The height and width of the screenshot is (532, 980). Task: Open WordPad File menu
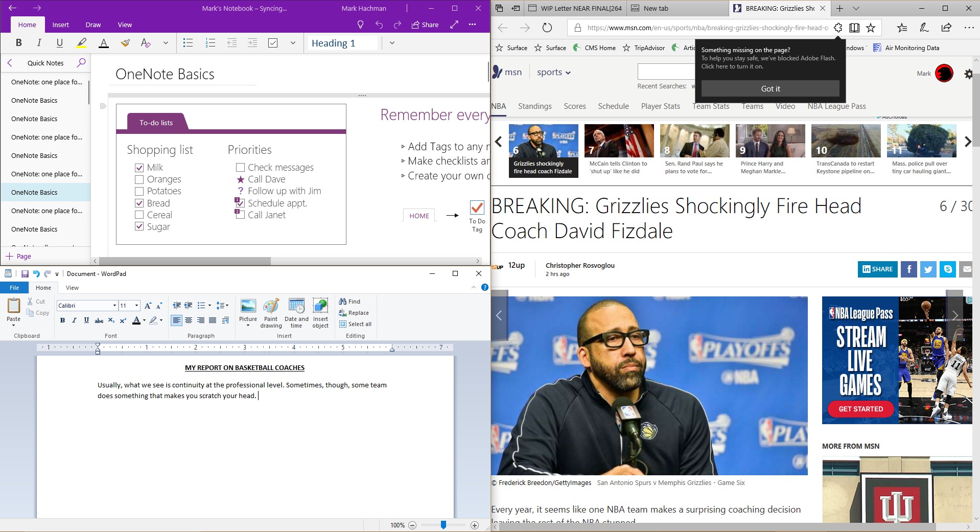pos(14,288)
